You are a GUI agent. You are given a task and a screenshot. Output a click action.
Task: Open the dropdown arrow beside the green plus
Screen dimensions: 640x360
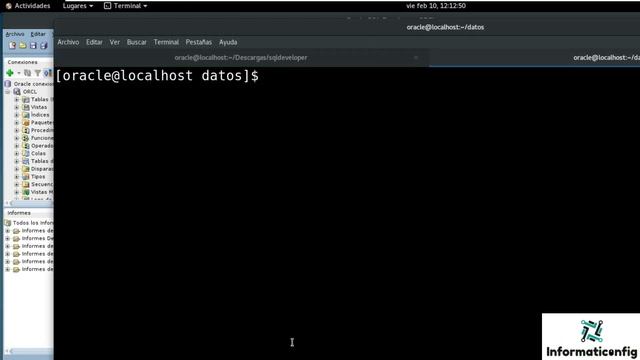coord(19,73)
